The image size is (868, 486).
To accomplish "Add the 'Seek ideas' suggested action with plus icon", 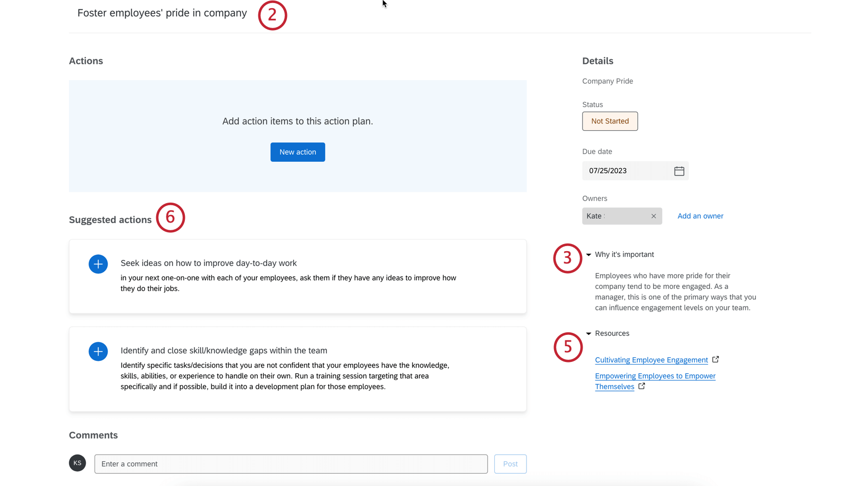I will pyautogui.click(x=98, y=264).
